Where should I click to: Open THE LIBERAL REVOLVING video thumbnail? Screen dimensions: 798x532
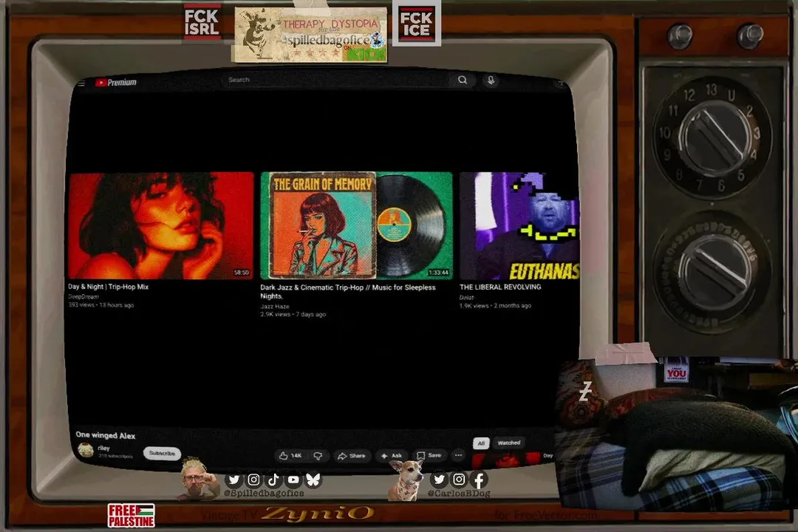coord(519,225)
